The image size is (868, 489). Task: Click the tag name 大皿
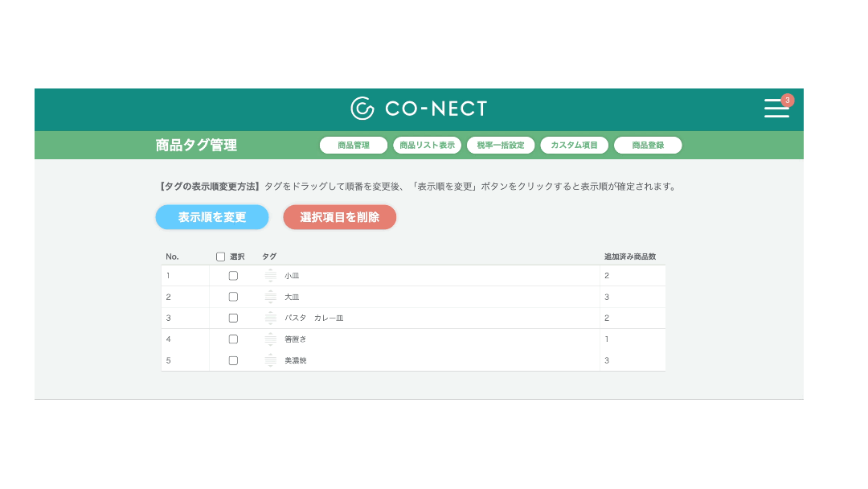pos(292,297)
